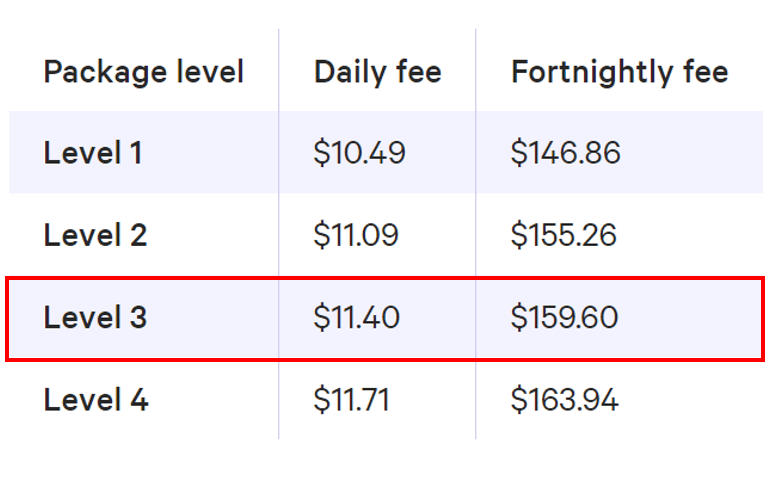The image size is (767, 487).
Task: Click the $159.60 fortnightly fee value
Action: click(564, 317)
